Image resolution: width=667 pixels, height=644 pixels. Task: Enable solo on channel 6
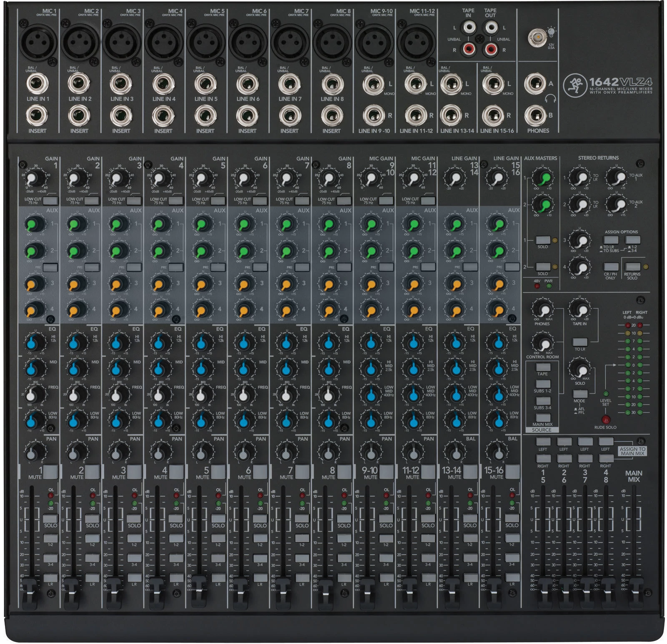(260, 518)
